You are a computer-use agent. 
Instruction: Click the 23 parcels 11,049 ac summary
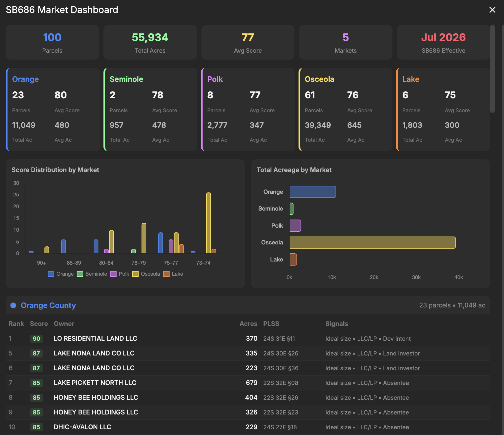tap(452, 305)
